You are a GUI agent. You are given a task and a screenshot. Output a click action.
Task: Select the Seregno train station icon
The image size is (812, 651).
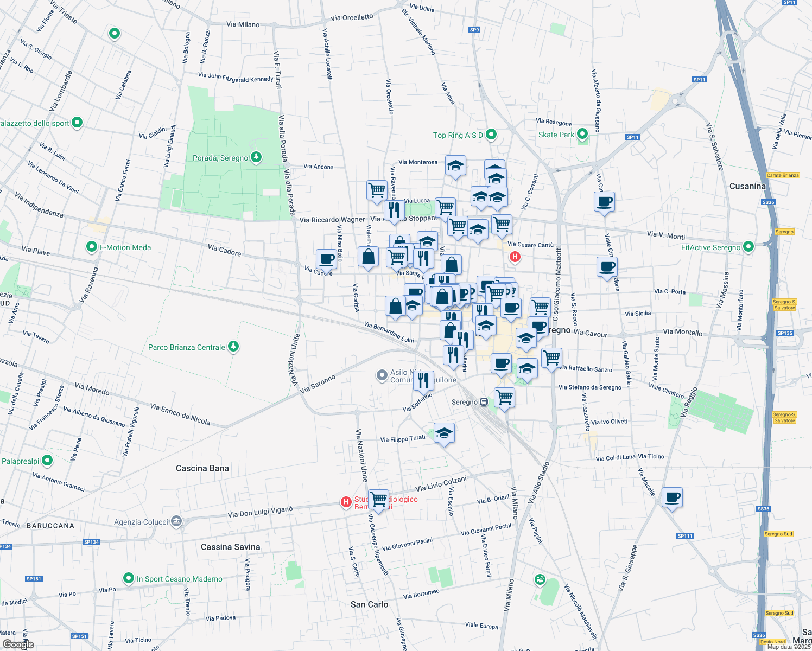[484, 402]
